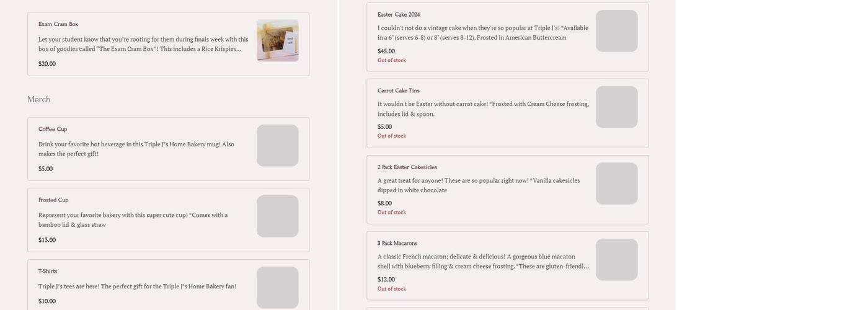Click the Exam Cram Box description text
The image size is (868, 310).
click(x=143, y=44)
